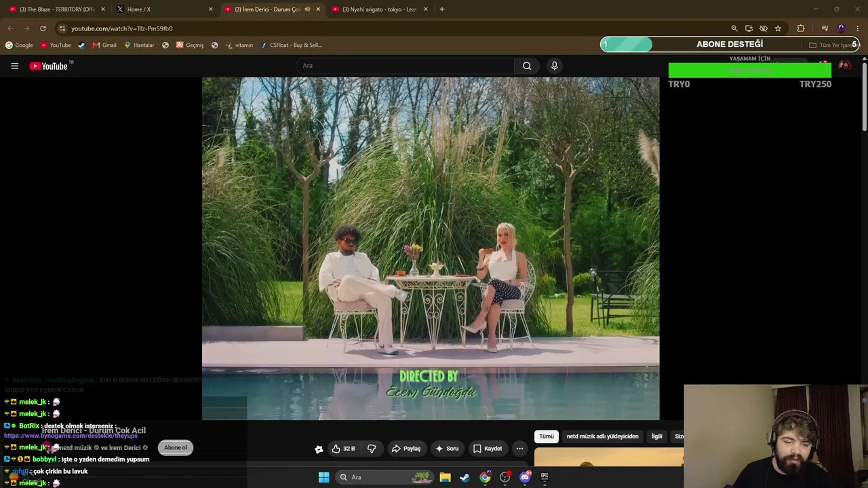
Task: Mute the İrem Derici tab audio
Action: pos(307,9)
